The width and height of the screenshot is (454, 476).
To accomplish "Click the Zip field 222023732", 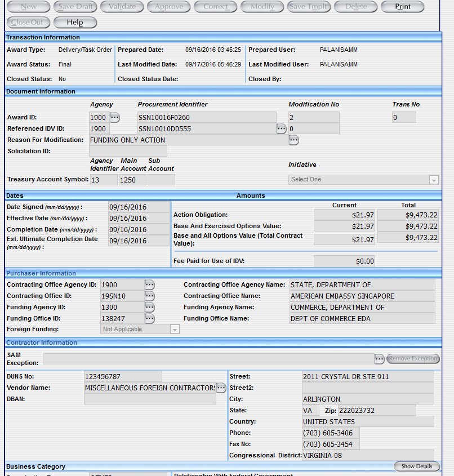I will coord(377,411).
